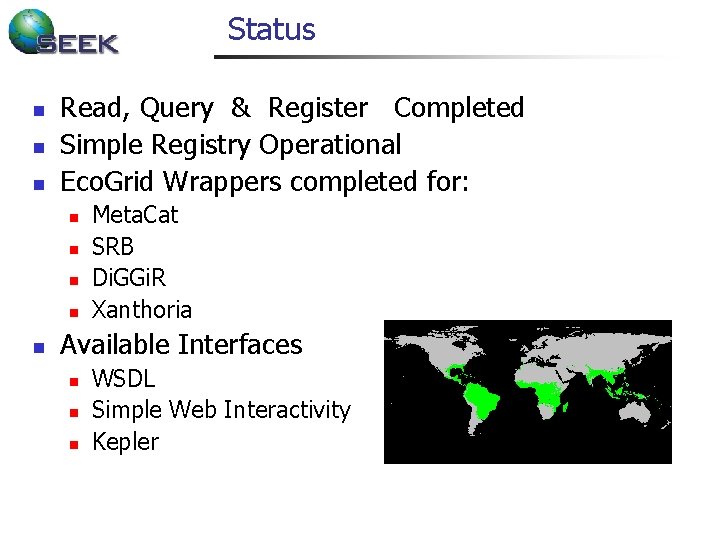The image size is (720, 540).
Task: Click the SEEK globe logo
Action: 63,32
